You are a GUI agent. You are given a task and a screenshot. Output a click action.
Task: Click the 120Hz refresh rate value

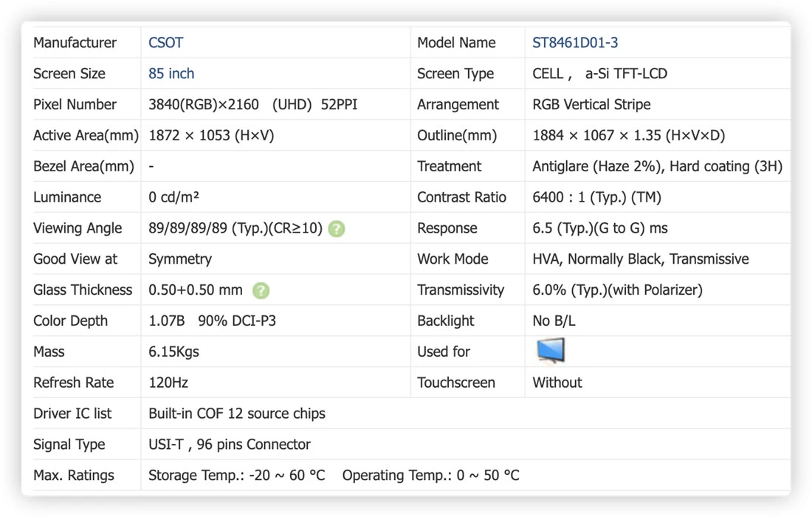[168, 383]
